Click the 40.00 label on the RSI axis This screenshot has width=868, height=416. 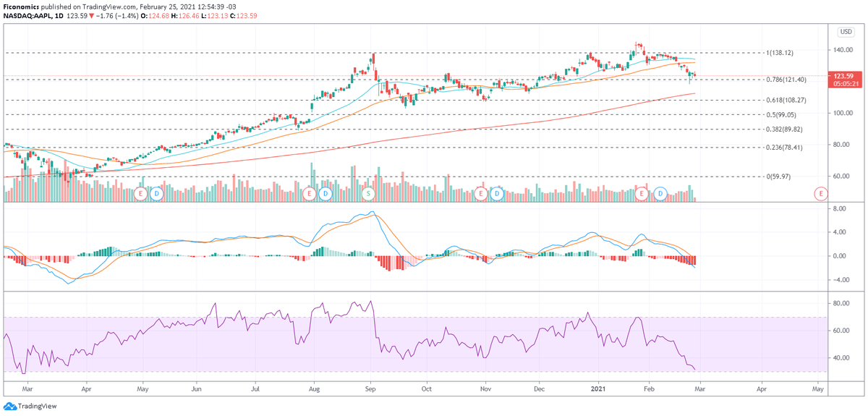coord(841,358)
